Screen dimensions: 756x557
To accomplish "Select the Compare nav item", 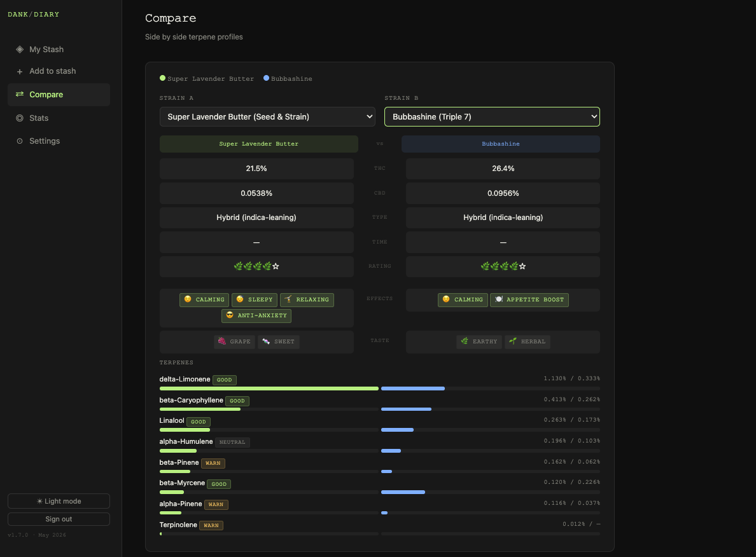I will pos(59,95).
